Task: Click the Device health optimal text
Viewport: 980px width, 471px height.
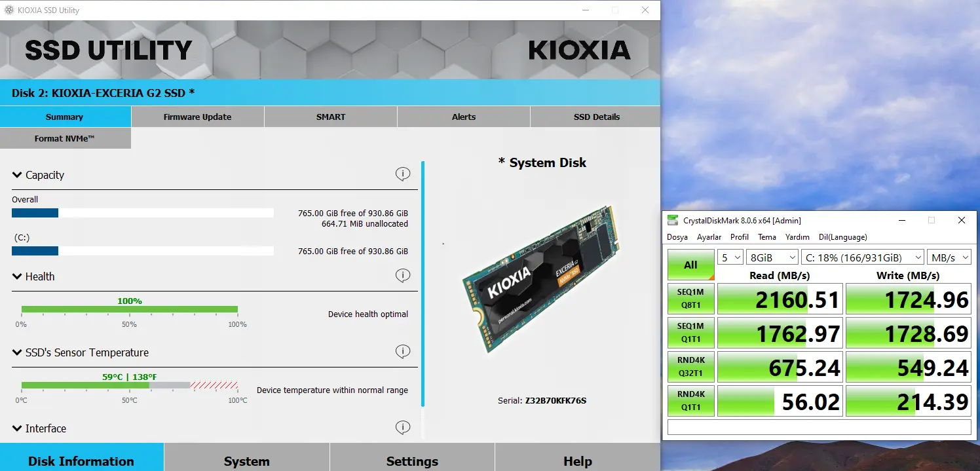Action: point(368,314)
